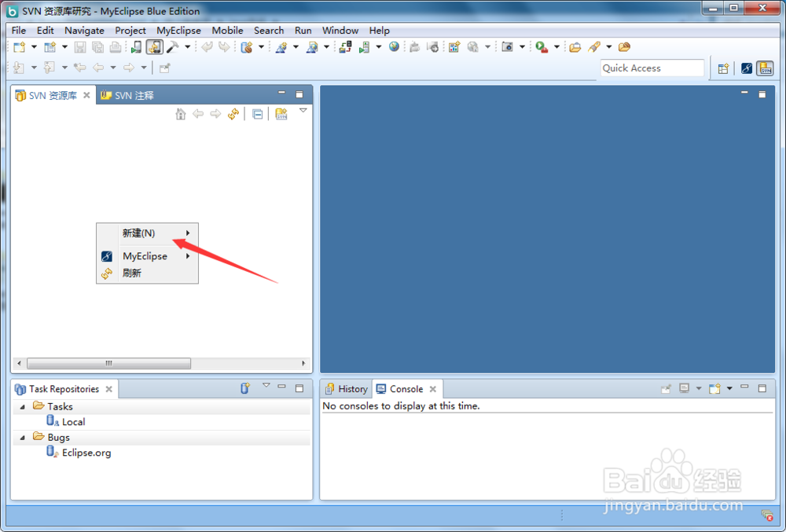Click the camera capture toolbar icon
786x532 pixels.
[507, 47]
